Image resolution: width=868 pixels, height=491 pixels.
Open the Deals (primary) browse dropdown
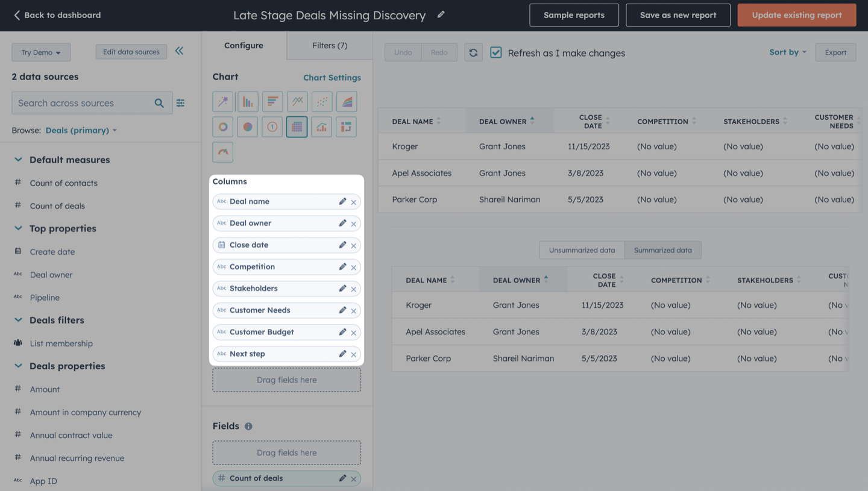click(x=81, y=130)
